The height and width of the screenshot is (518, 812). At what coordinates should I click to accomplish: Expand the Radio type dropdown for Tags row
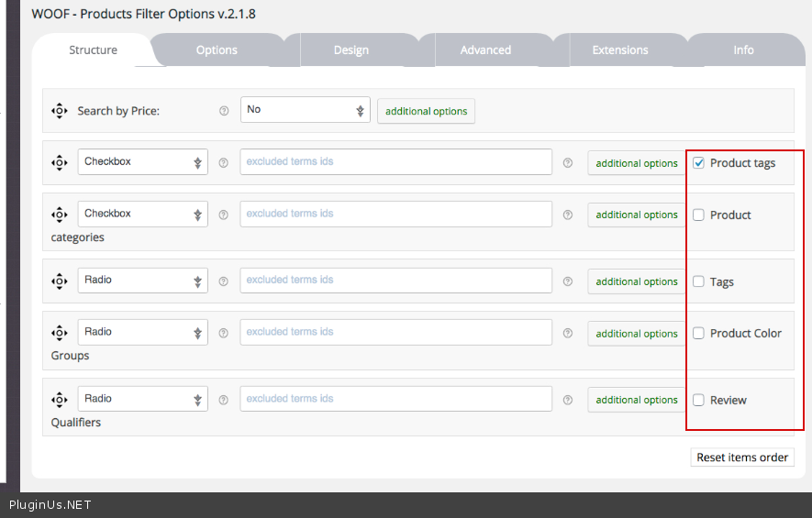(x=142, y=281)
